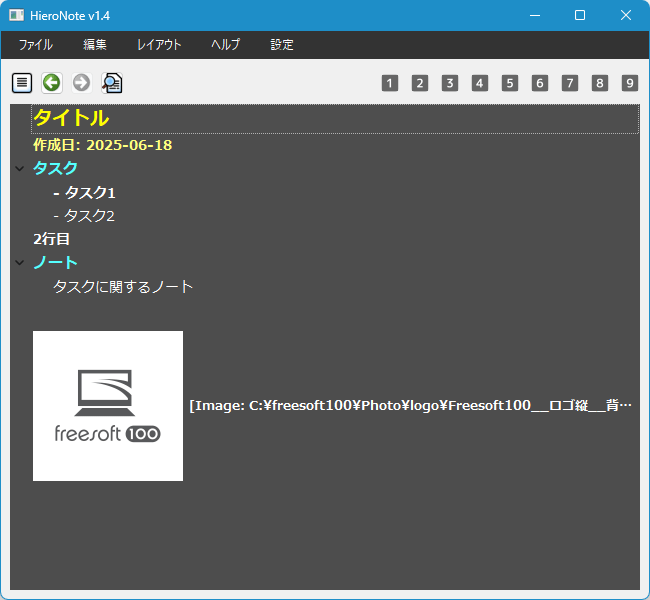This screenshot has width=650, height=600.
Task: Select level 8 number button
Action: (x=600, y=83)
